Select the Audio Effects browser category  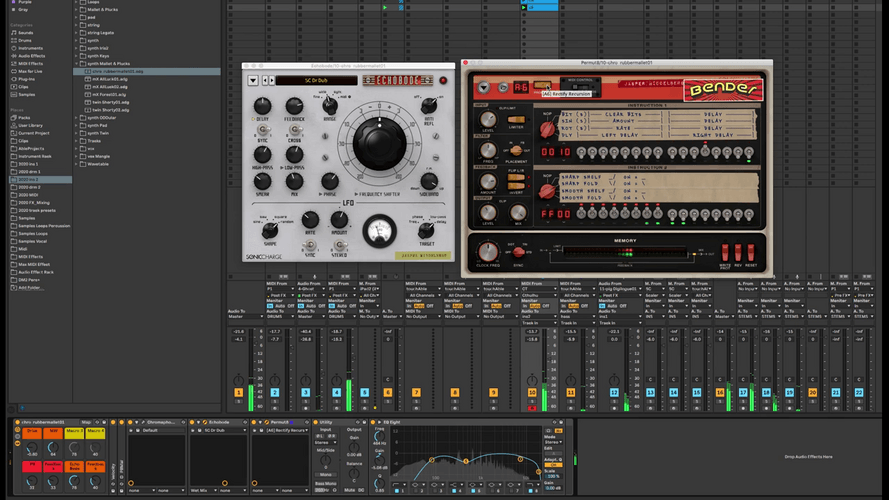(31, 56)
